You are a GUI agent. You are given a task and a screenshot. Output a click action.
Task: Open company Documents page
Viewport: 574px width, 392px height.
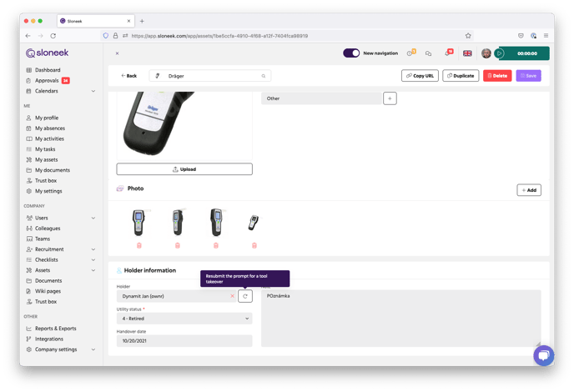[x=48, y=281]
